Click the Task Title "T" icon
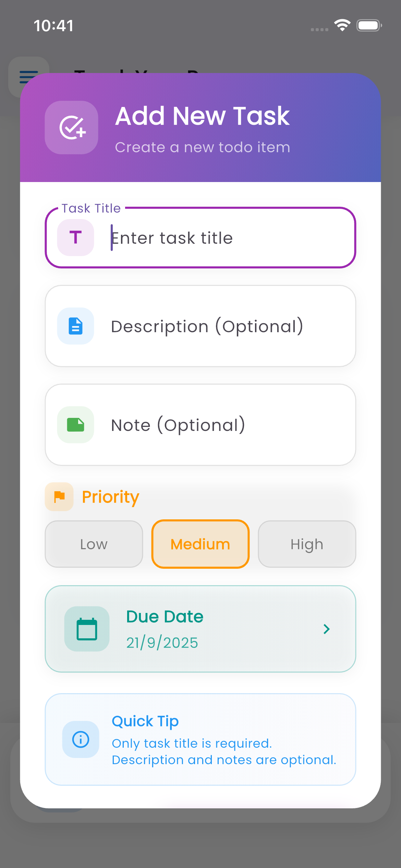401x868 pixels. [75, 238]
